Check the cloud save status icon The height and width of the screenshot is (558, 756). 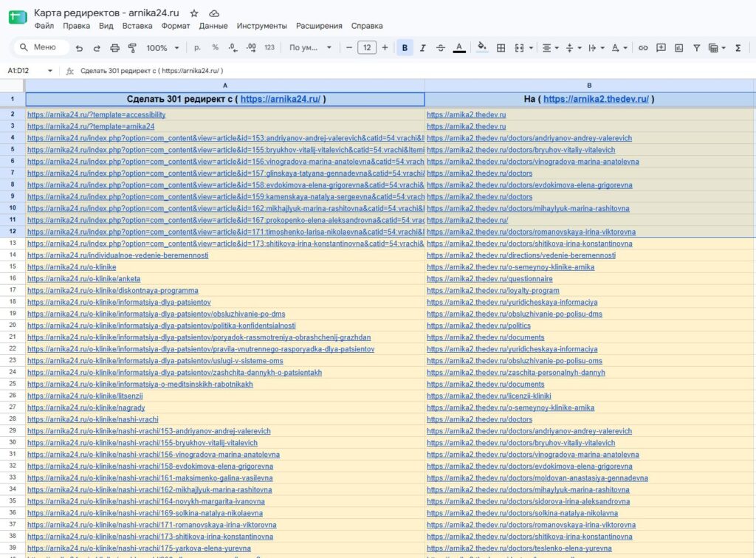coord(214,13)
